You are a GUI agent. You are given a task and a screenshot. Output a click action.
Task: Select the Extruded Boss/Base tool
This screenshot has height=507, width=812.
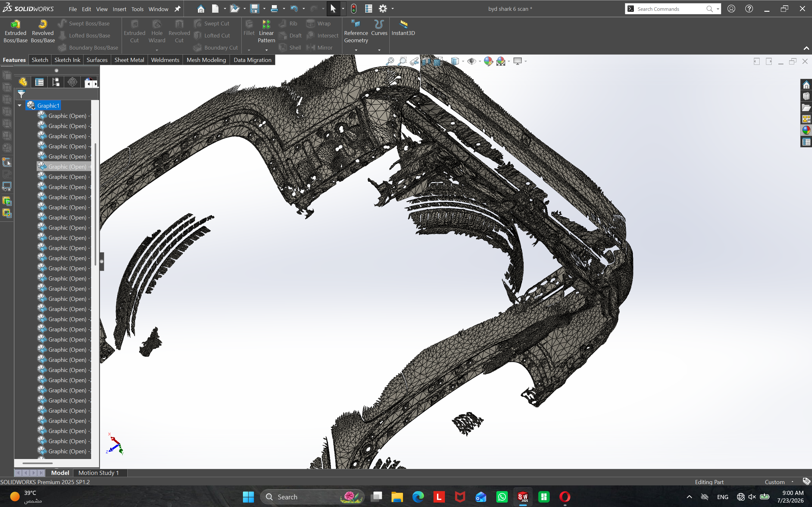(15, 31)
